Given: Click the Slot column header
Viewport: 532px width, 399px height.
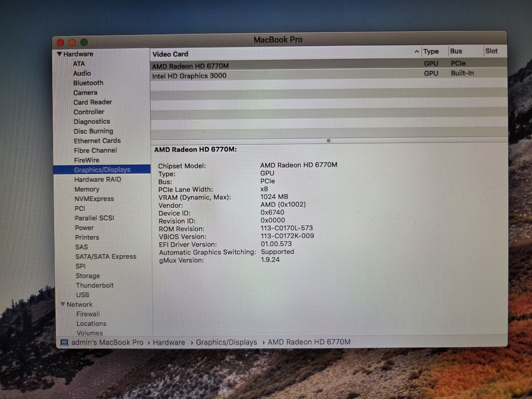Looking at the screenshot, I should [491, 51].
